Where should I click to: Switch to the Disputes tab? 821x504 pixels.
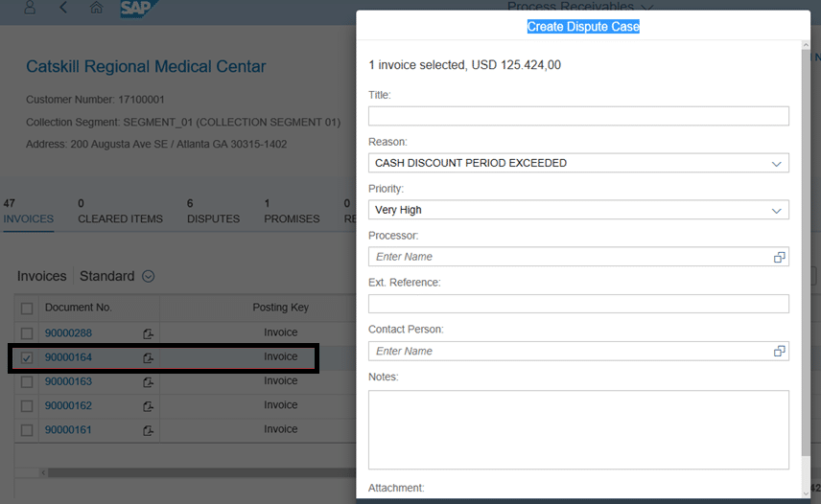tap(213, 212)
